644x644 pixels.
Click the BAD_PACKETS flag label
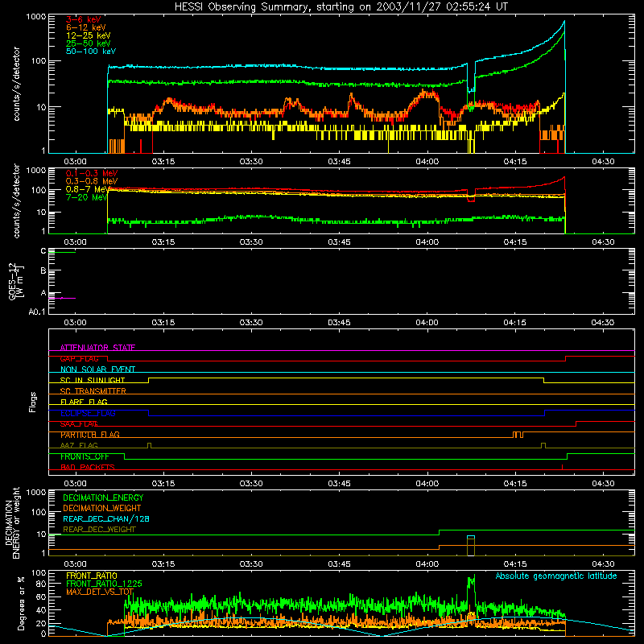point(88,467)
